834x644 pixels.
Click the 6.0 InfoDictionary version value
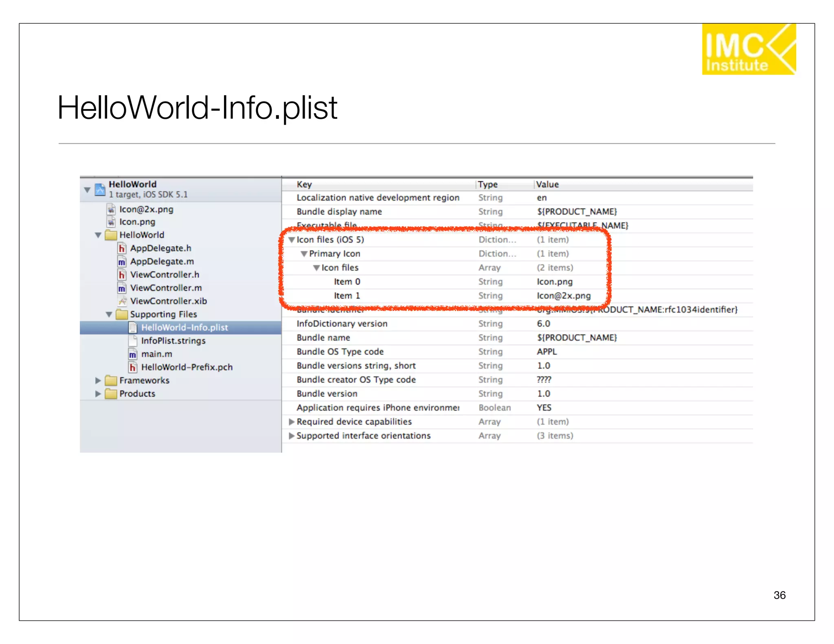click(x=543, y=324)
